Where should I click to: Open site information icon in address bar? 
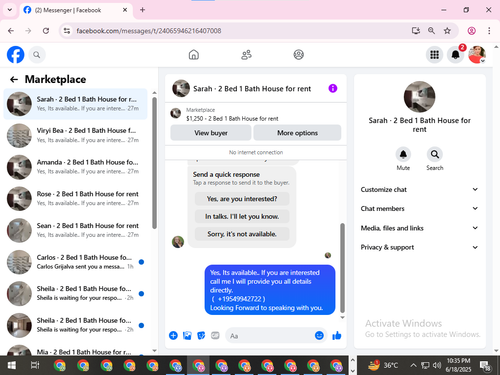click(x=67, y=31)
